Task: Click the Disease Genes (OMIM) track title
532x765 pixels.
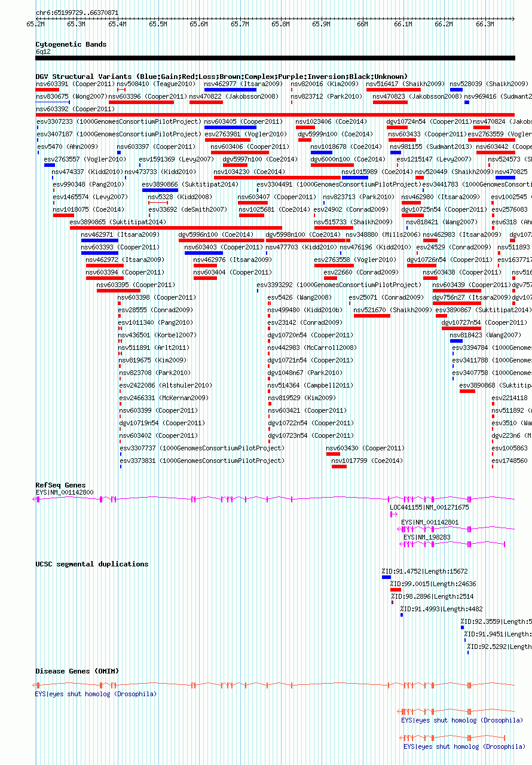Action: click(77, 671)
